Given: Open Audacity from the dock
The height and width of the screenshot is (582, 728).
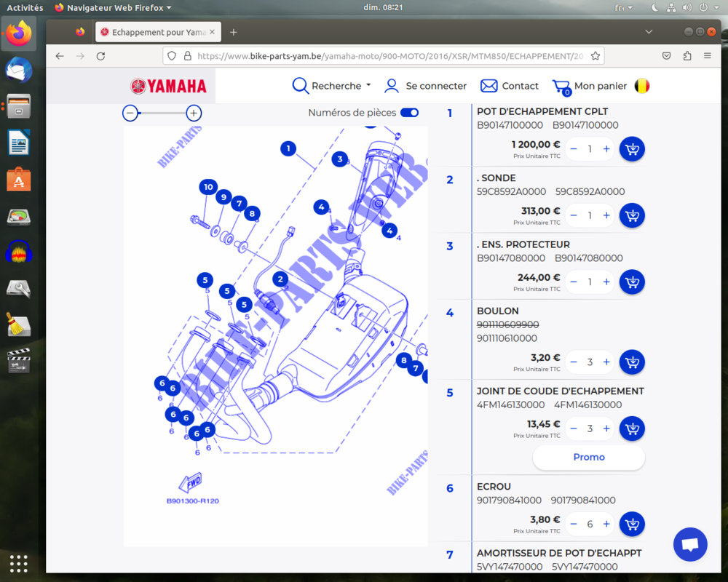Looking at the screenshot, I should pyautogui.click(x=19, y=252).
